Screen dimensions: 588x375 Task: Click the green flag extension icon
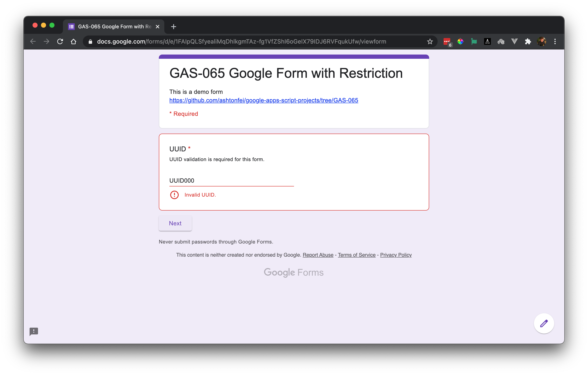click(x=474, y=42)
